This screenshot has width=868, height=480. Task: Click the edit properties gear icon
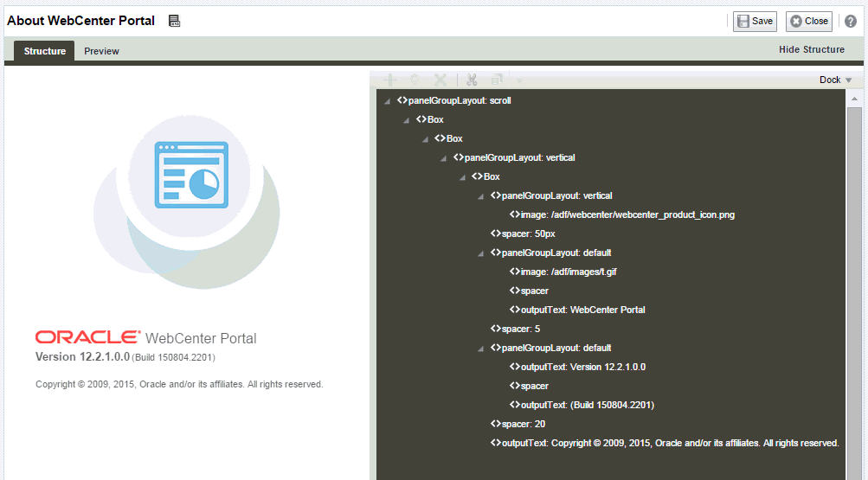tap(415, 80)
